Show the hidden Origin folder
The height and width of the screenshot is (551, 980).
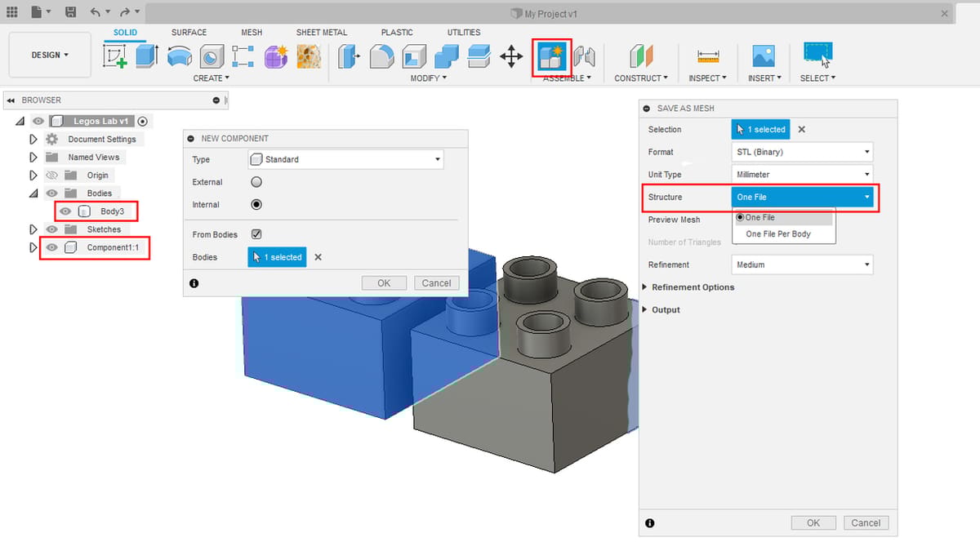[51, 176]
